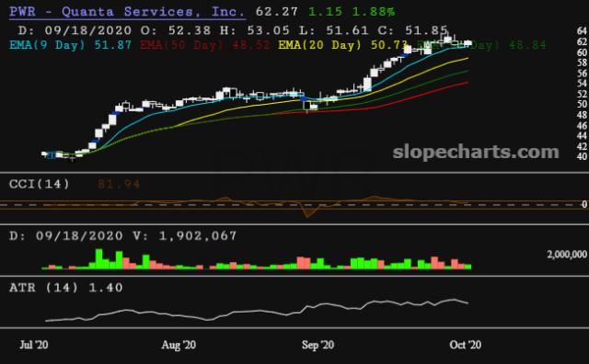Click the 50 price axis label
589x364 pixels.
pos(582,104)
